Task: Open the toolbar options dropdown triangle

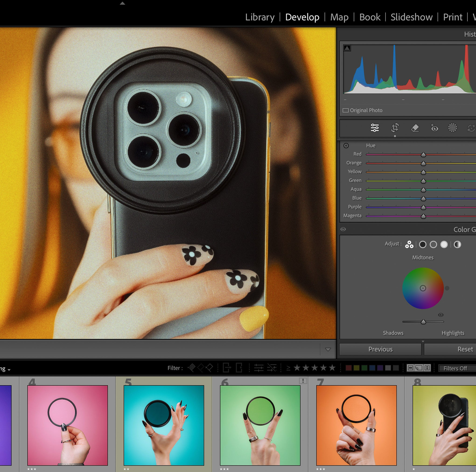Action: (x=328, y=349)
